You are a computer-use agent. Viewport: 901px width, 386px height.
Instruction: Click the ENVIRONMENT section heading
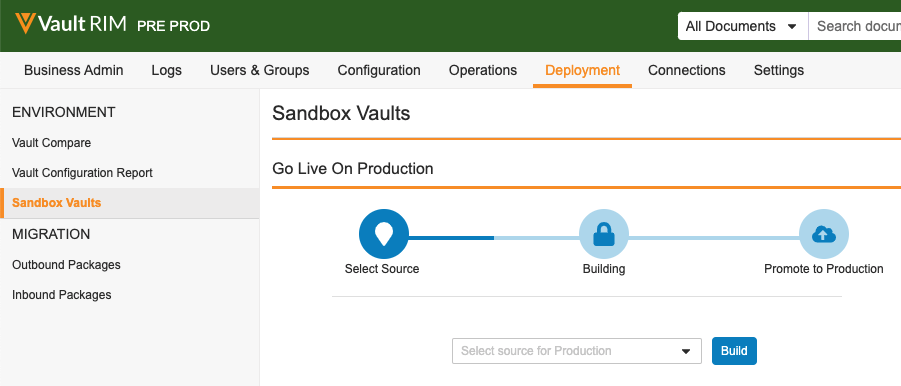click(x=64, y=112)
